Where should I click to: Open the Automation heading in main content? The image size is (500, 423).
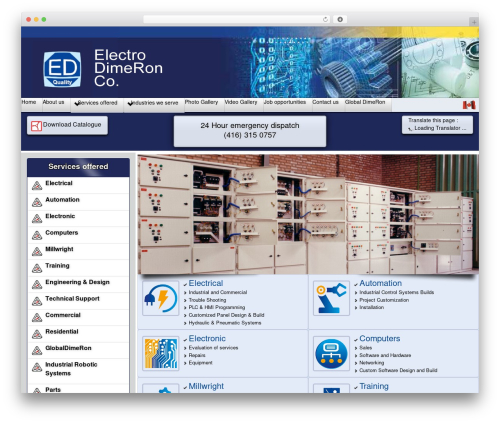(380, 283)
